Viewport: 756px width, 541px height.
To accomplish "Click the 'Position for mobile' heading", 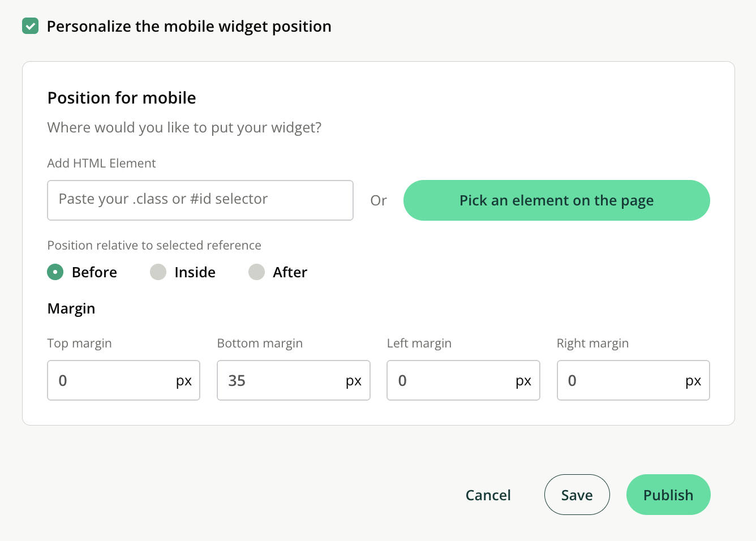I will [x=122, y=98].
